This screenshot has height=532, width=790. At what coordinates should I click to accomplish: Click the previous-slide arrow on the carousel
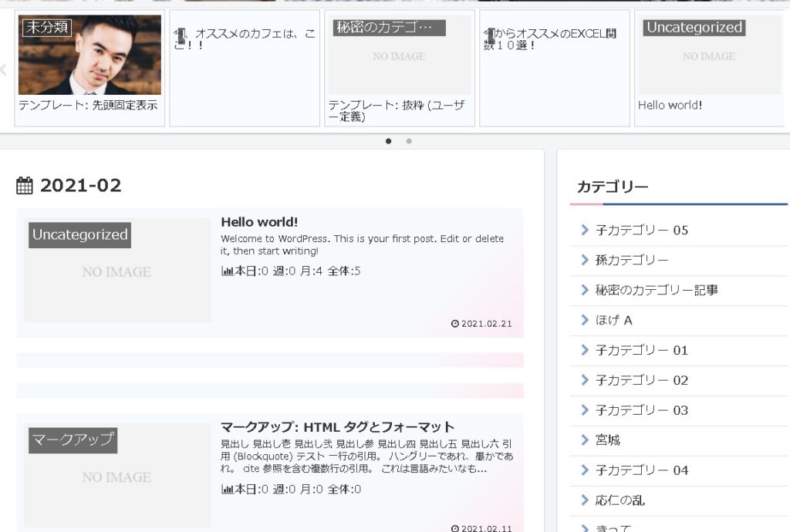(3, 69)
